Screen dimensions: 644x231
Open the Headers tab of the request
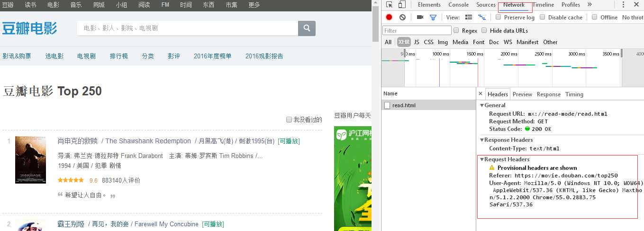[498, 94]
